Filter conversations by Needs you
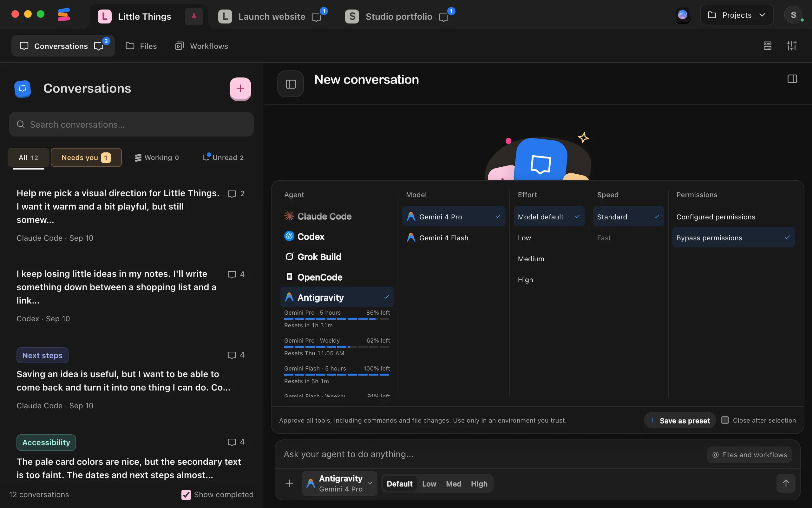812x508 pixels. (x=86, y=157)
